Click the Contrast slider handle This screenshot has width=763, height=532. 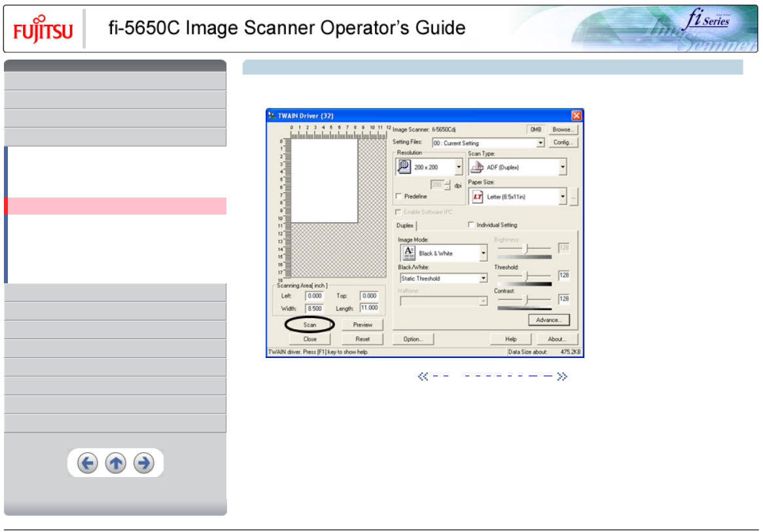pos(525,299)
